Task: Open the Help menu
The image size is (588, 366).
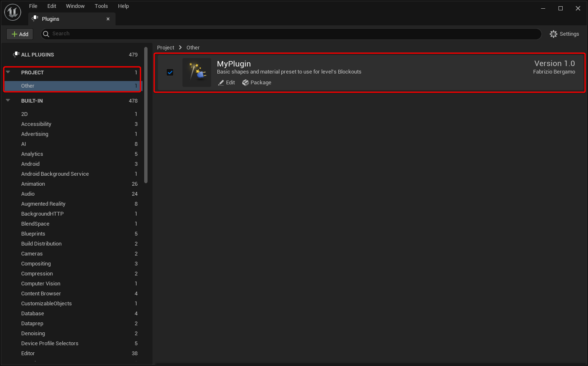Action: pyautogui.click(x=123, y=6)
